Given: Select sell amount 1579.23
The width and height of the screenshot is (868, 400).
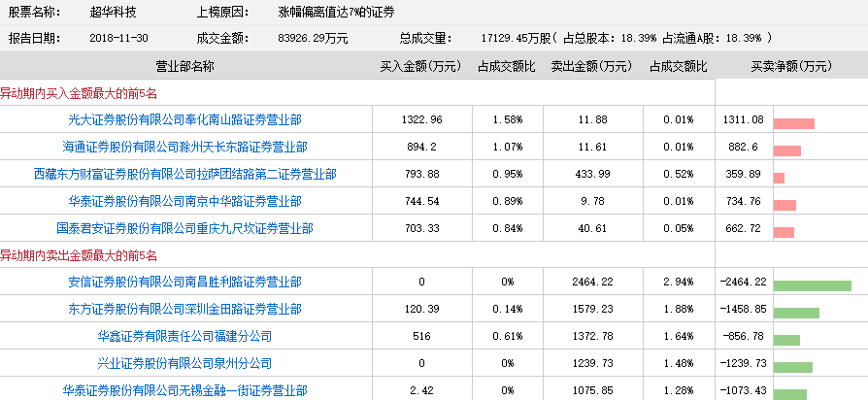Looking at the screenshot, I should (x=593, y=310).
